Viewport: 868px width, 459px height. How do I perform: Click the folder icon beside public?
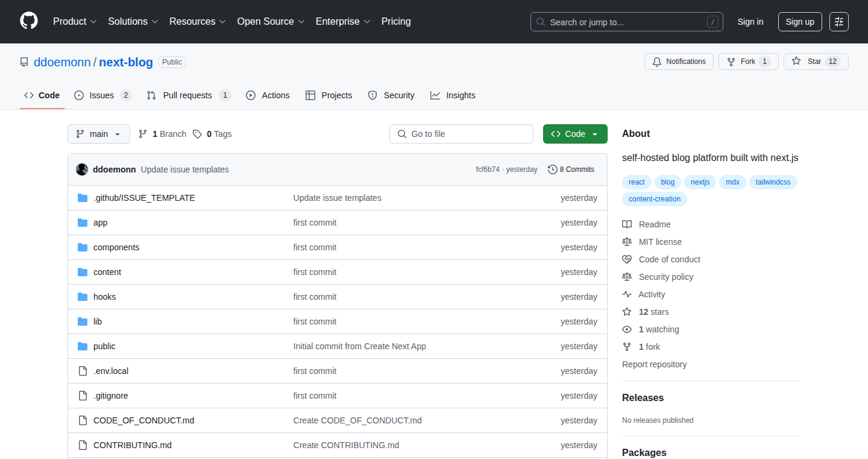point(83,346)
